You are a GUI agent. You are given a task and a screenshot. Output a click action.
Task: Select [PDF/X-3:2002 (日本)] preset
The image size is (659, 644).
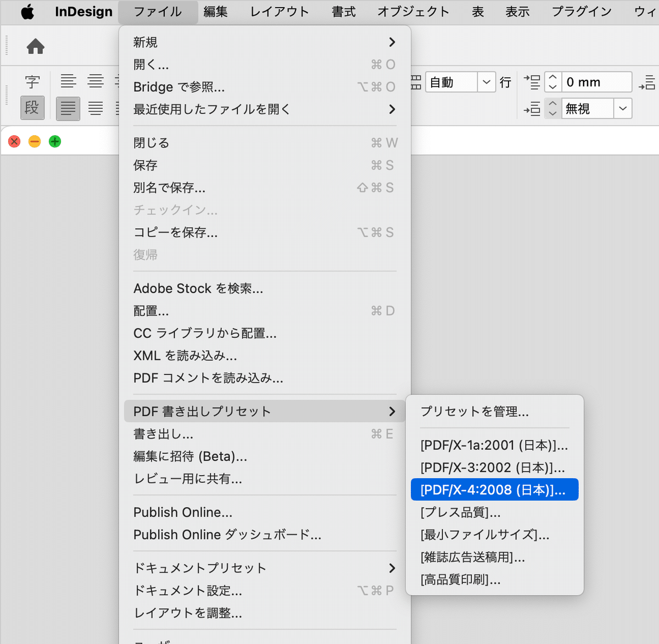495,468
